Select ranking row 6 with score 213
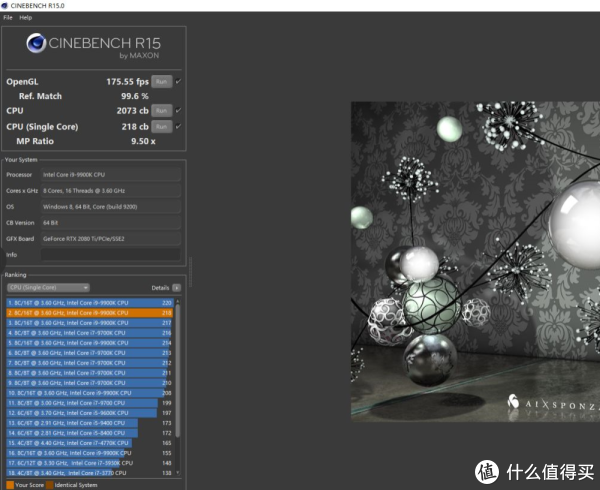600x490 pixels. coord(90,353)
